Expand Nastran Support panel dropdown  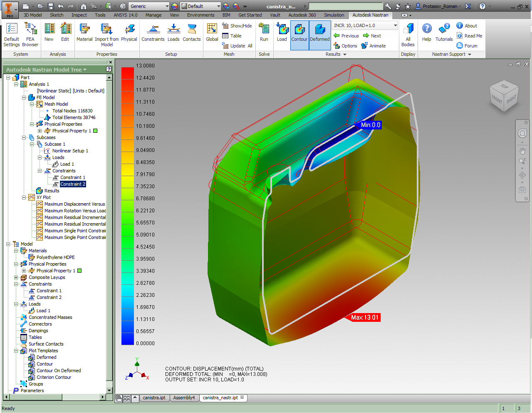[452, 54]
